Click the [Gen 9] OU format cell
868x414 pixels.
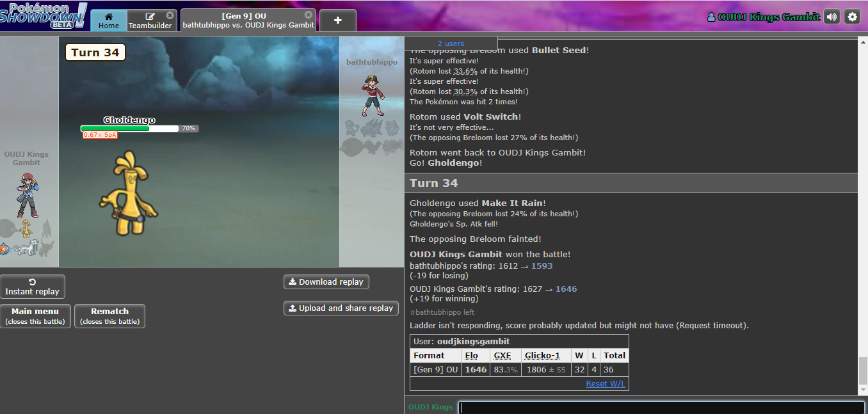(436, 369)
